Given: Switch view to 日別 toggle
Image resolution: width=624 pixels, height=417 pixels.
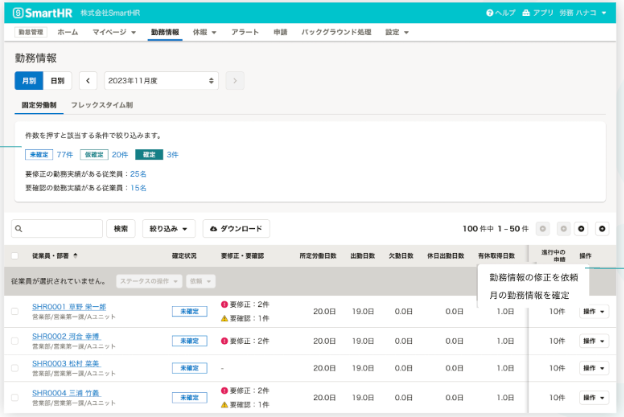Looking at the screenshot, I should [x=58, y=80].
